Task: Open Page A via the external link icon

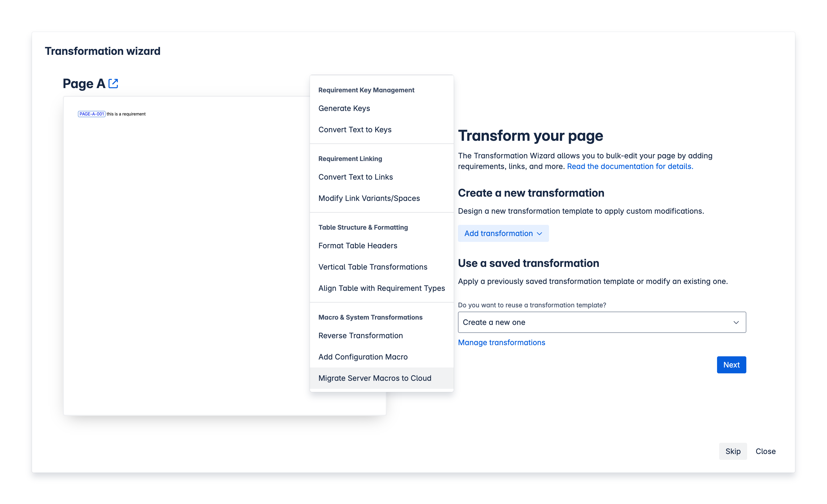Action: pos(113,84)
